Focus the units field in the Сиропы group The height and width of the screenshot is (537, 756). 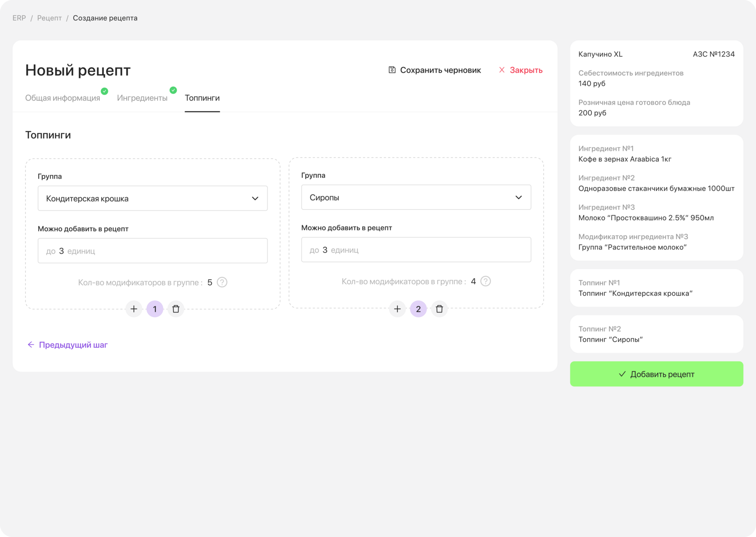pos(416,250)
